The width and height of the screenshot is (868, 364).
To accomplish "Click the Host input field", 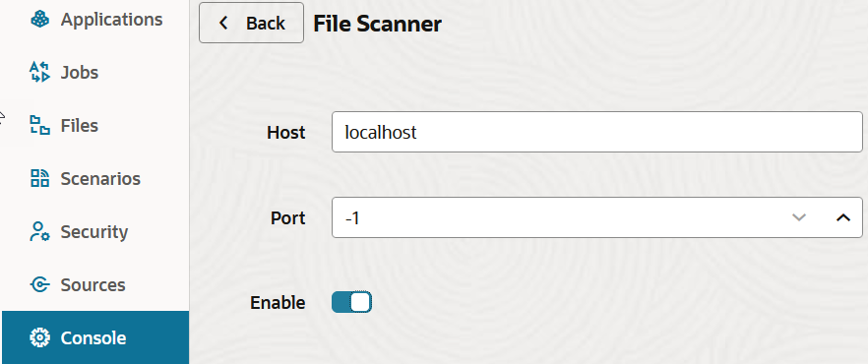I will (596, 132).
